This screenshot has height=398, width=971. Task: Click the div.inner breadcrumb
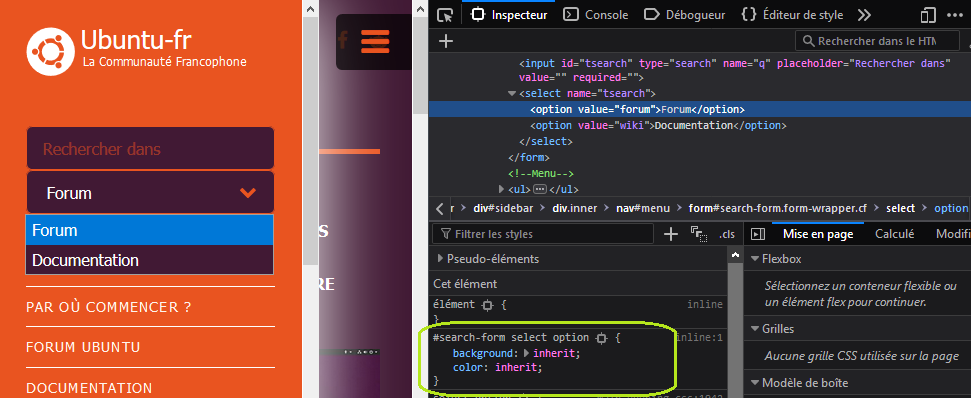[575, 209]
